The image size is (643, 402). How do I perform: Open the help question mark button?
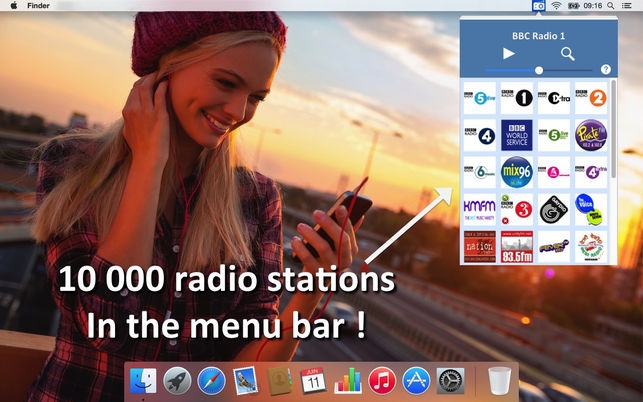point(606,69)
